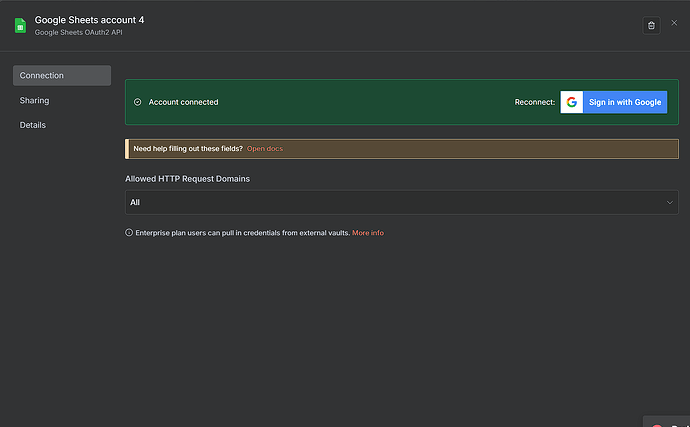Delete this credential with the trash icon
The height and width of the screenshot is (427, 690).
[x=651, y=25]
